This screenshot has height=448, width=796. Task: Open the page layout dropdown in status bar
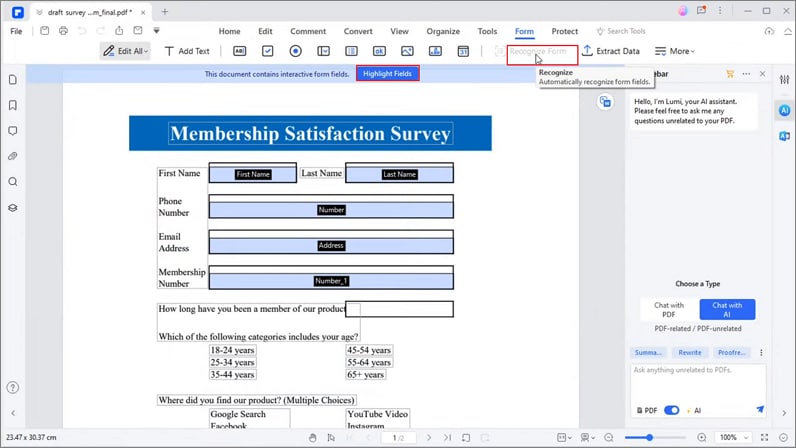click(564, 437)
